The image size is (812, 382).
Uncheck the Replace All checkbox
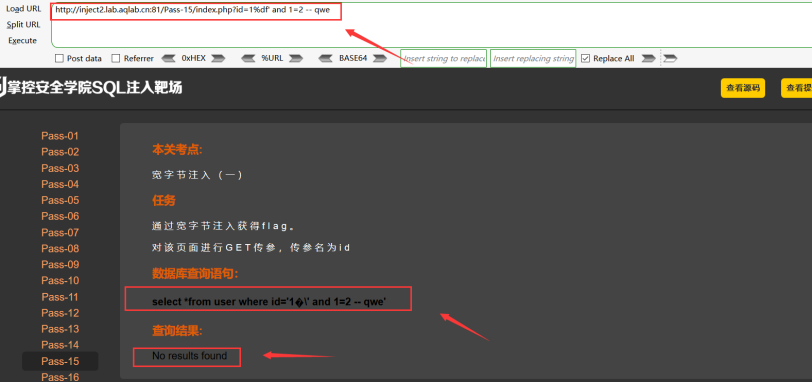pos(586,58)
